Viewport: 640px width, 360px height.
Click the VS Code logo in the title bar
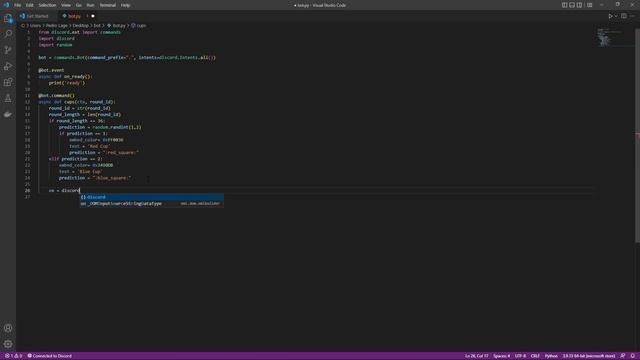coord(6,5)
